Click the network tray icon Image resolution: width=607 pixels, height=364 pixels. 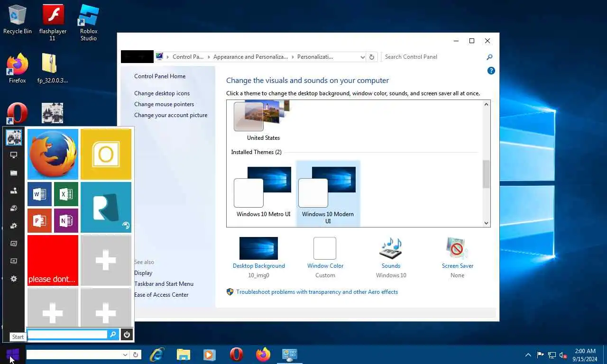tap(552, 355)
